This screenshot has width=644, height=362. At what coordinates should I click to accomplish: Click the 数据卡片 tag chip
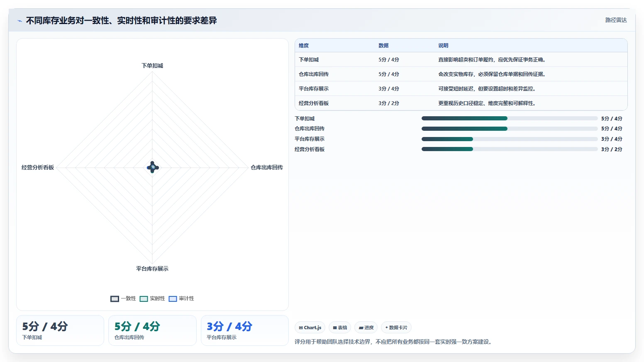pos(396,328)
